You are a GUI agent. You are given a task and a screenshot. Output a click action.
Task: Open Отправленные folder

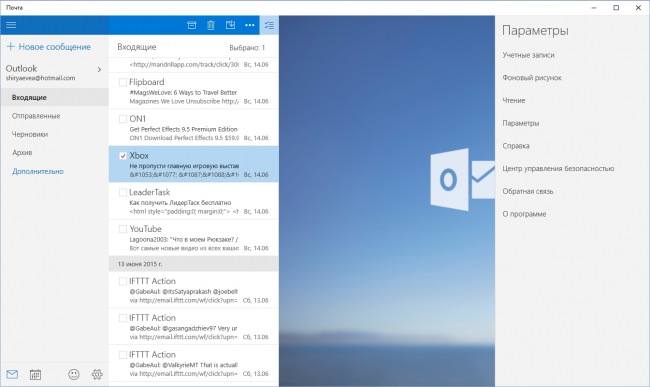coord(54,116)
